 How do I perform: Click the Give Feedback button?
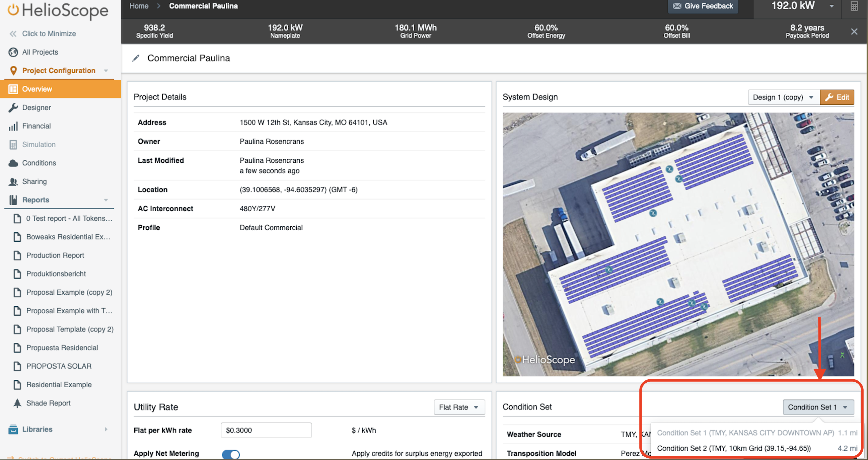pyautogui.click(x=703, y=6)
